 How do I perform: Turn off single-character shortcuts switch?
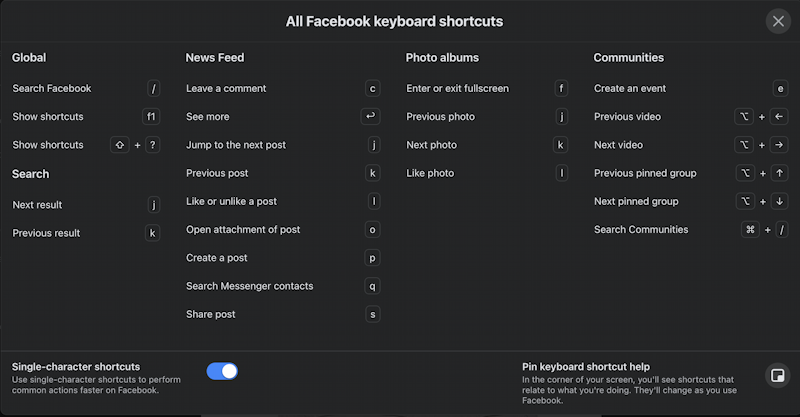point(222,371)
